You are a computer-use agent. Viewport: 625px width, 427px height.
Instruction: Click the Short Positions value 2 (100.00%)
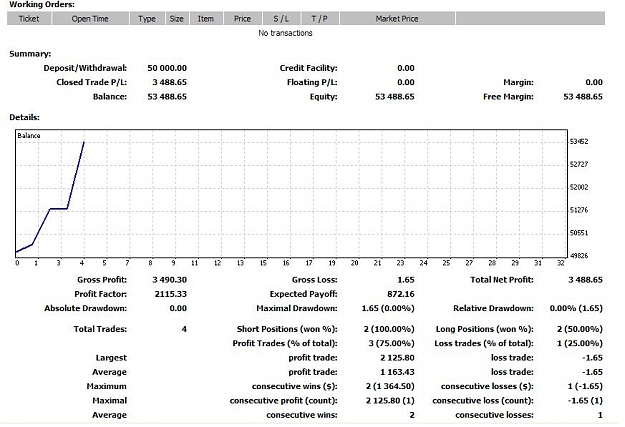[x=389, y=329]
